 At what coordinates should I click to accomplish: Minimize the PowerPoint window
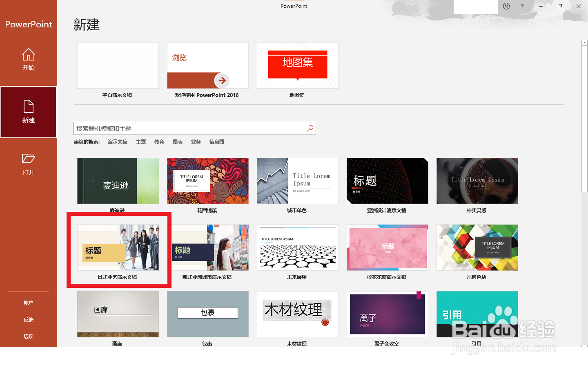pyautogui.click(x=541, y=6)
